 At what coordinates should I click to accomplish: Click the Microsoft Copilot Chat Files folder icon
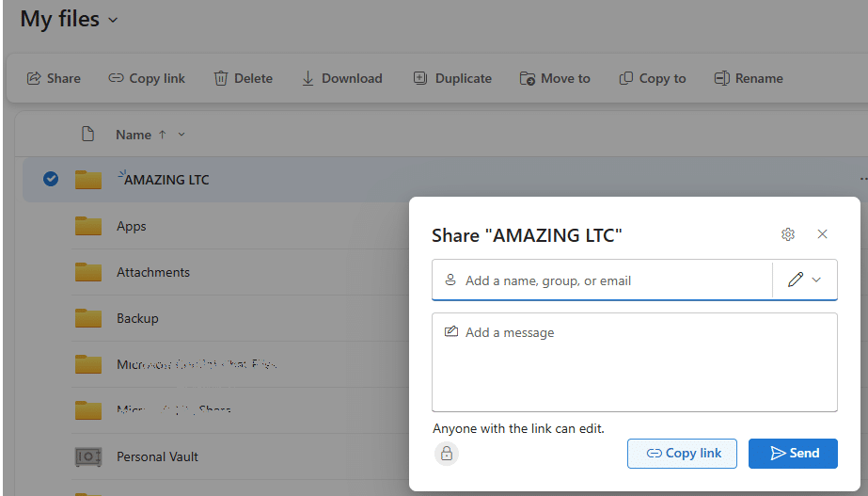coord(88,363)
